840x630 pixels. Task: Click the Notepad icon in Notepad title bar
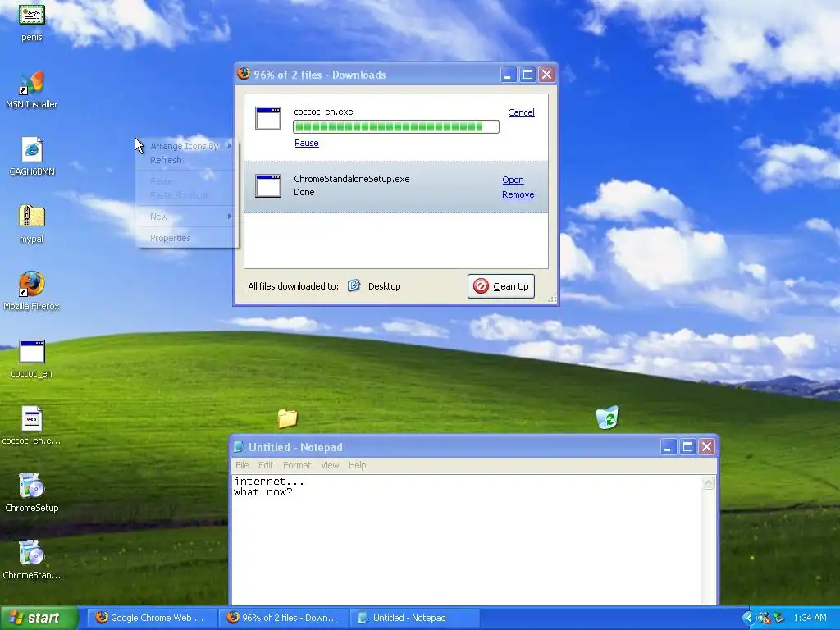coord(240,447)
